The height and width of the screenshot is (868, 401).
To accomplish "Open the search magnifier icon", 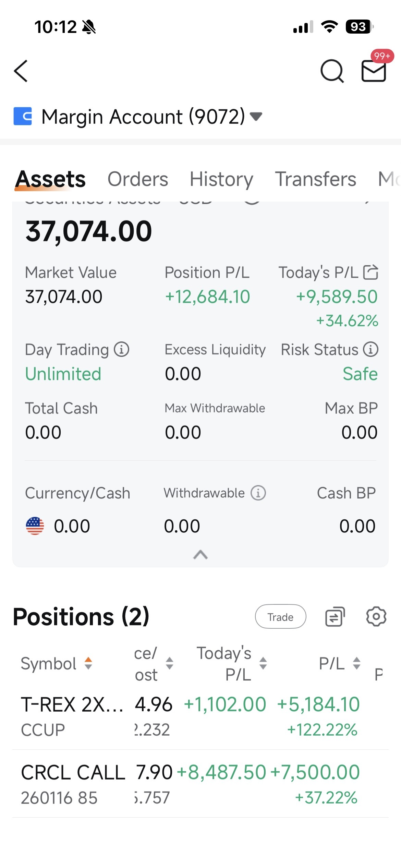I will pyautogui.click(x=332, y=71).
